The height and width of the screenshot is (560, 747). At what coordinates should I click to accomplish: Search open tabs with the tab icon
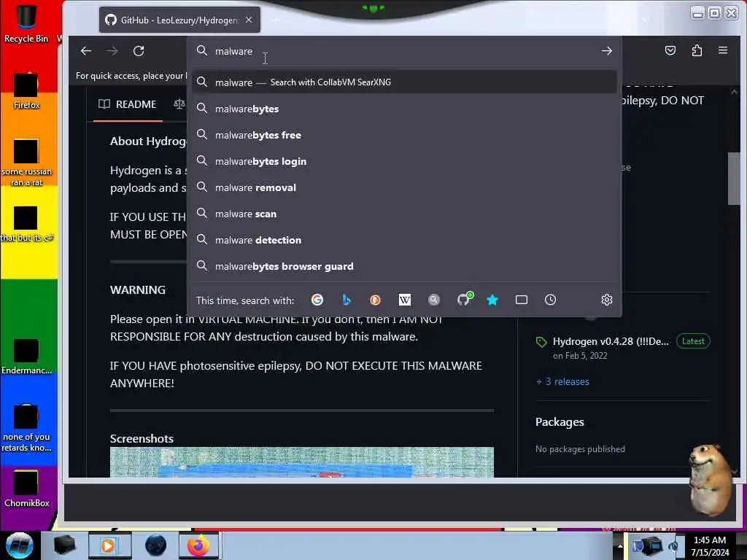[x=521, y=300]
